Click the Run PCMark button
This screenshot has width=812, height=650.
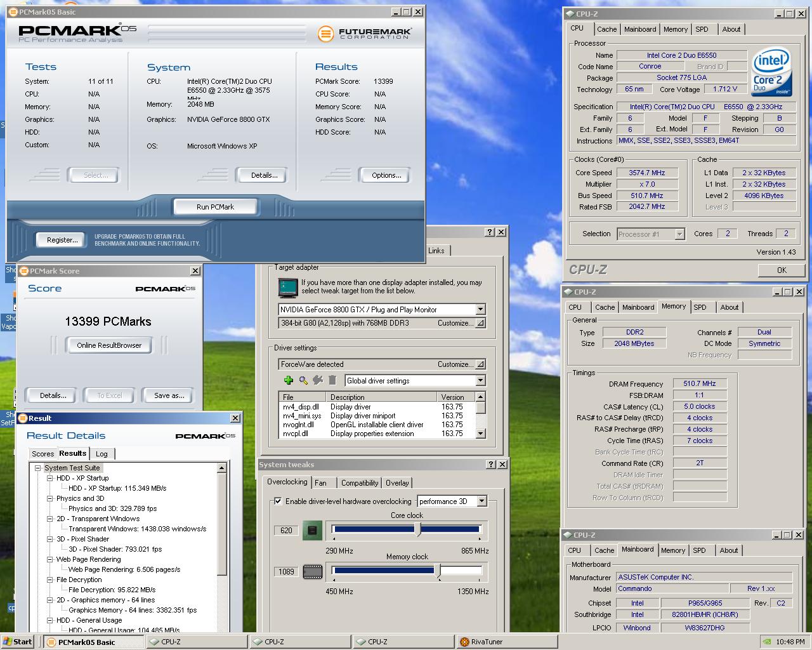pyautogui.click(x=215, y=207)
